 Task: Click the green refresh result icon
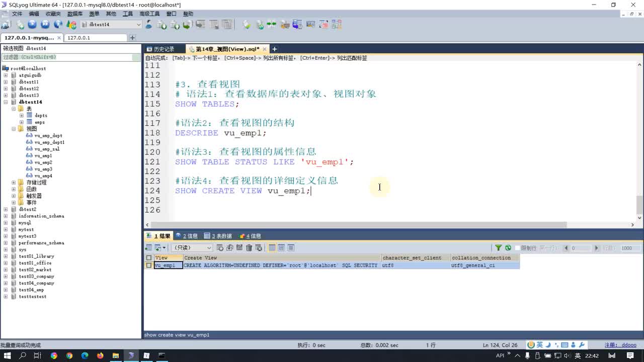click(x=508, y=248)
